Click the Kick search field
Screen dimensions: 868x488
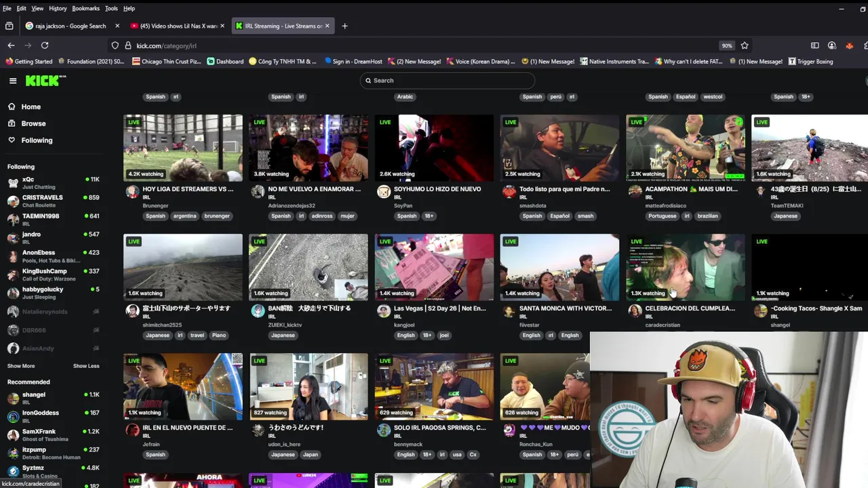click(x=447, y=81)
